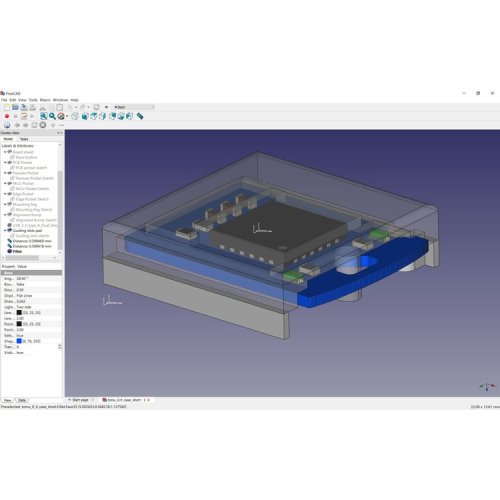Collapse the Edge Pocket tree item
This screenshot has width=500, height=500.
click(5, 194)
